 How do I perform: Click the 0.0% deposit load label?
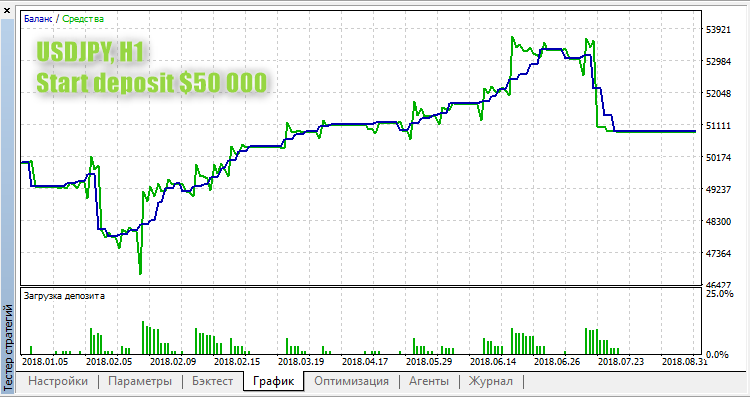(x=717, y=355)
